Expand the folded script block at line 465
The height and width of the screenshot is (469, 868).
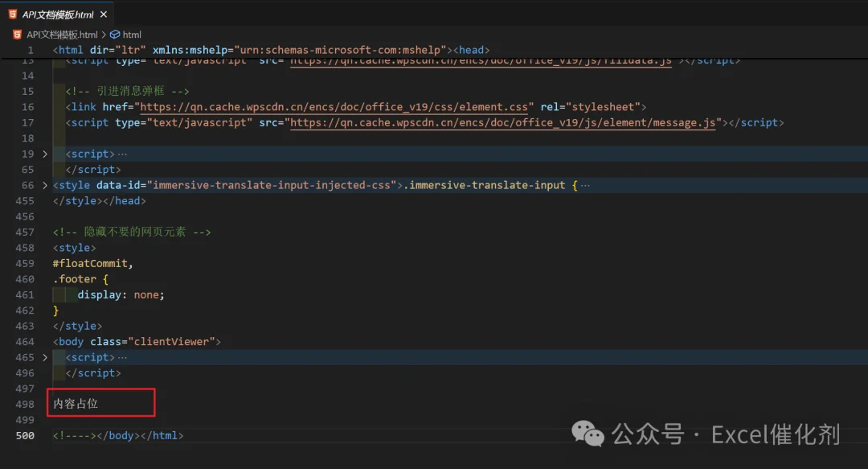pyautogui.click(x=45, y=357)
